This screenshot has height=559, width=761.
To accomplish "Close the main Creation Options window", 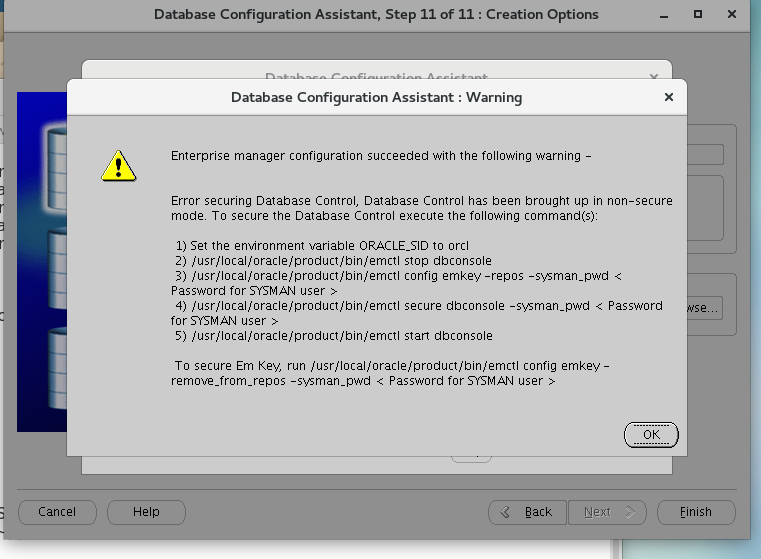I will tap(732, 15).
